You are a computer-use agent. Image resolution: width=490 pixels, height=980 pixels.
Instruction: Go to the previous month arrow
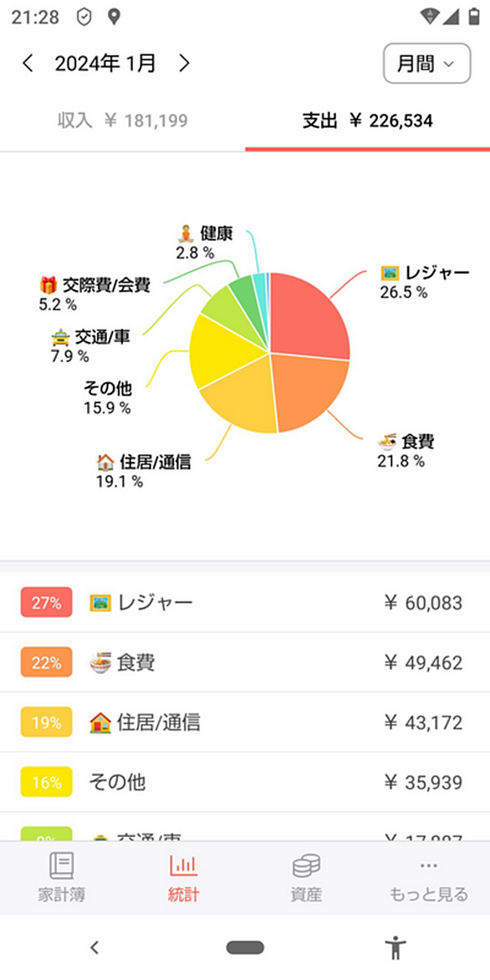[28, 63]
